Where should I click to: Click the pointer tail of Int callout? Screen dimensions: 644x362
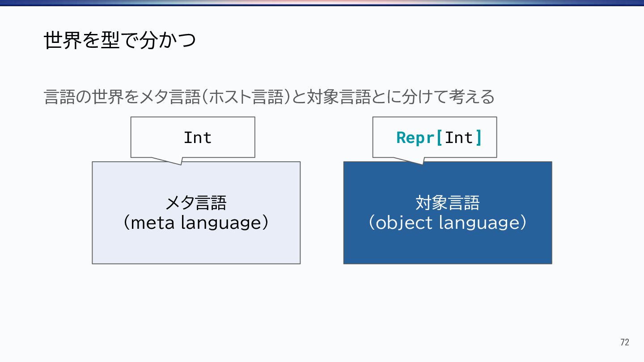click(x=180, y=161)
